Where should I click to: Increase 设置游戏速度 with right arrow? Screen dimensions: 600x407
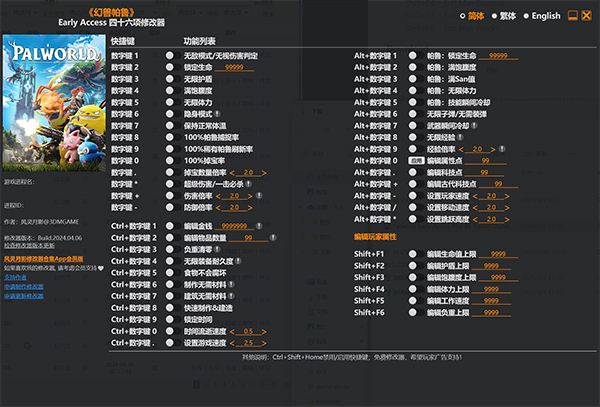(x=264, y=343)
